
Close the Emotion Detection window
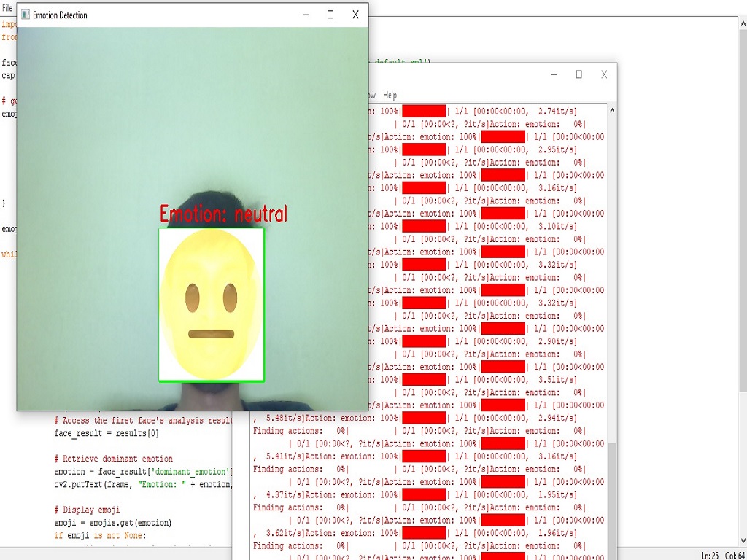pyautogui.click(x=355, y=15)
